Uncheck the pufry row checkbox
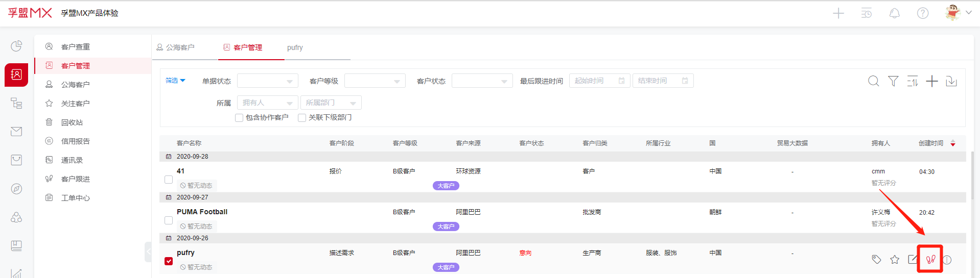This screenshot has height=278, width=980. [x=169, y=261]
